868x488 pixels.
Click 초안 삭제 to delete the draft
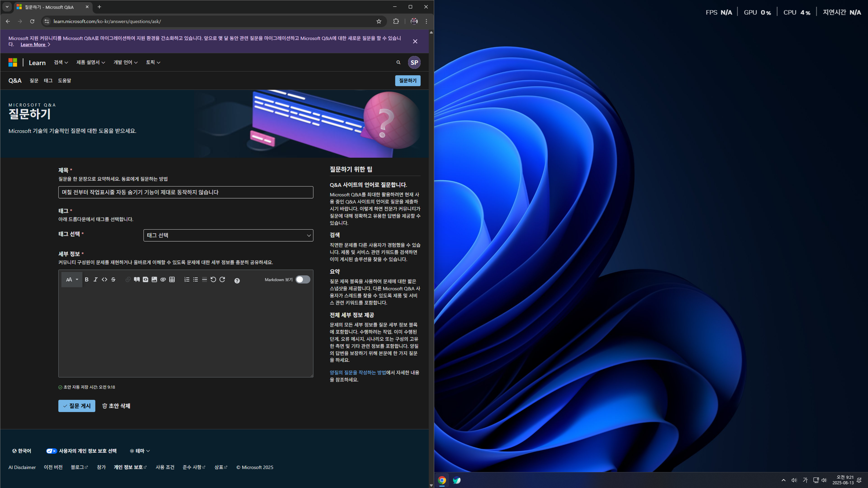tap(116, 406)
